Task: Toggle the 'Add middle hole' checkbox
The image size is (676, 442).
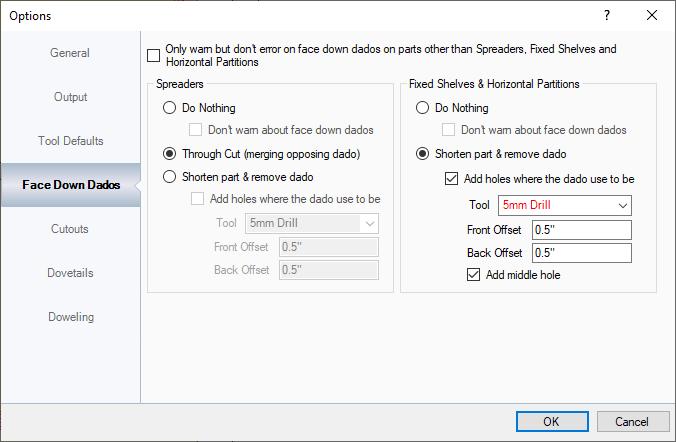Action: click(x=474, y=275)
